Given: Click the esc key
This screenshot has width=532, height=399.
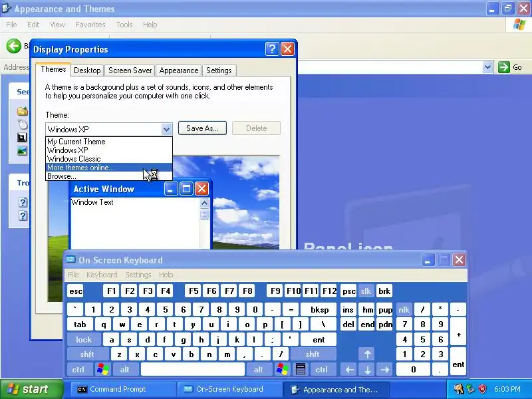Looking at the screenshot, I should pyautogui.click(x=76, y=291).
